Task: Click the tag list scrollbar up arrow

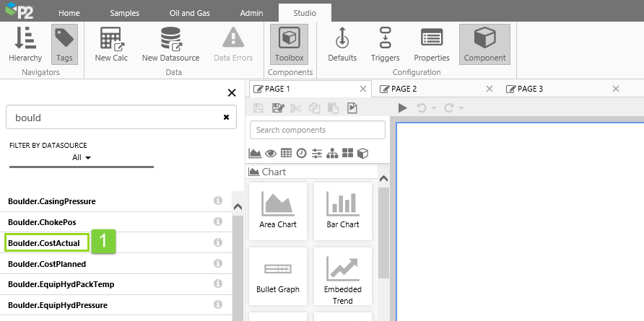Action: click(x=238, y=207)
